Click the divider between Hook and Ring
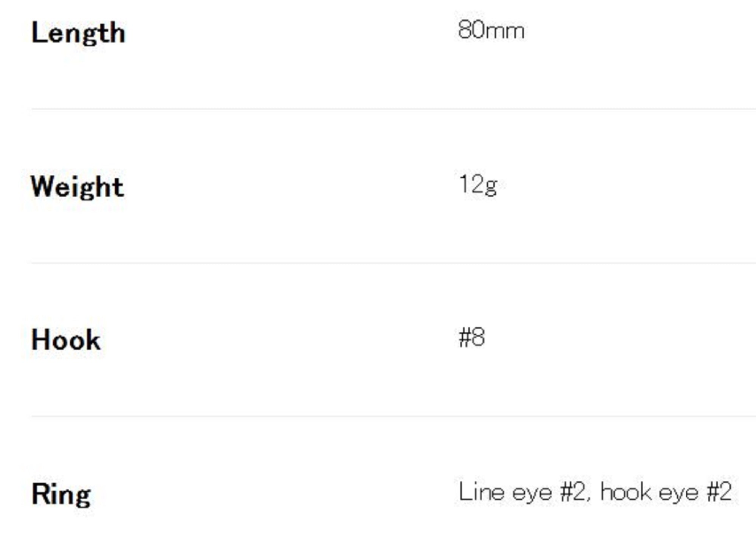The image size is (756, 537). (393, 416)
